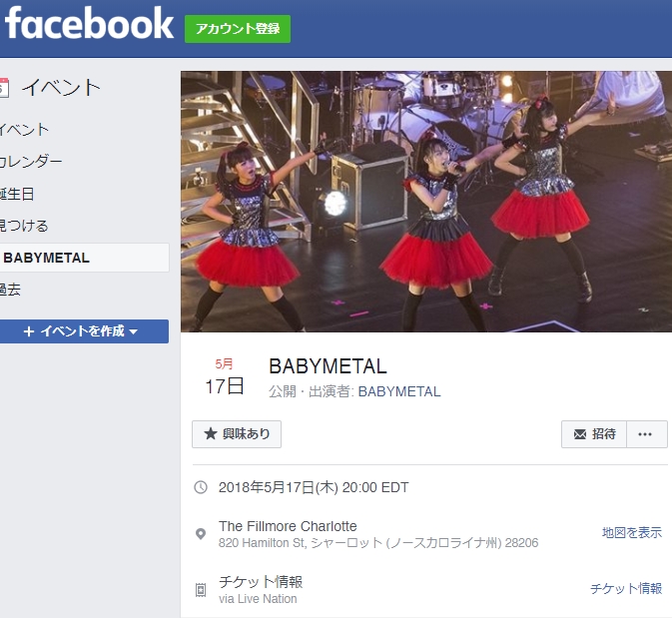Click the 招待 envelope button
Viewport: 672px width, 618px height.
[x=594, y=434]
